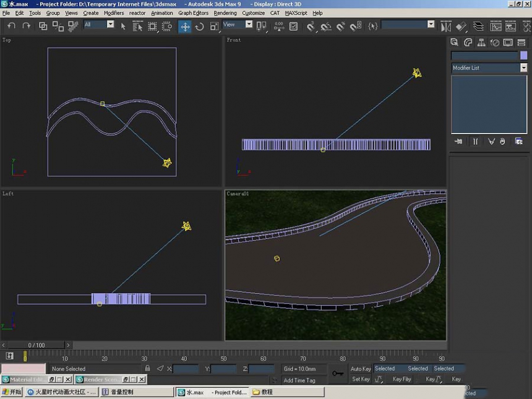Viewport: 532px width, 399px height.
Task: Toggle Set Key mode
Action: click(361, 379)
